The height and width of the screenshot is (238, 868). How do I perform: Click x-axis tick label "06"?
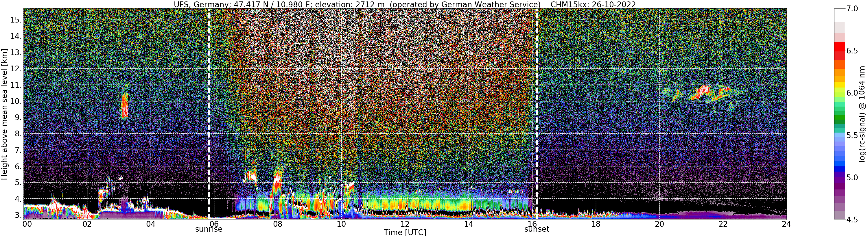pos(214,224)
